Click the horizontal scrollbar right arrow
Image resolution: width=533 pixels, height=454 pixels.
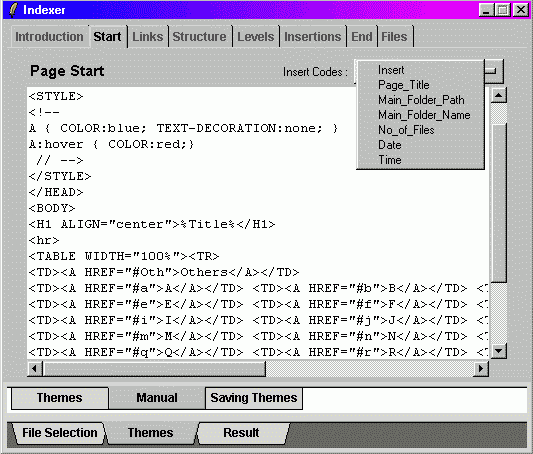point(481,368)
